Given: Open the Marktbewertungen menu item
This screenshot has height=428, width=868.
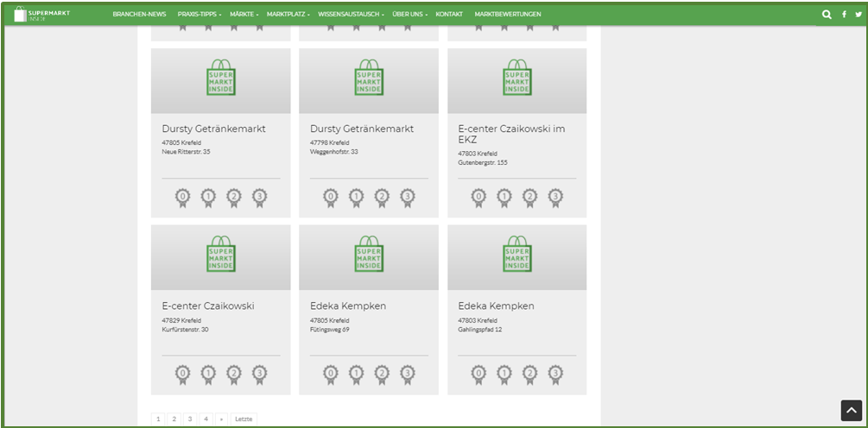Looking at the screenshot, I should click(508, 15).
